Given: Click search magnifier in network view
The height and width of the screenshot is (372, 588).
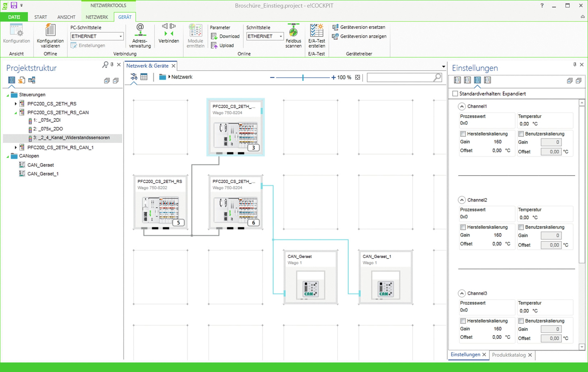Looking at the screenshot, I should pos(437,77).
